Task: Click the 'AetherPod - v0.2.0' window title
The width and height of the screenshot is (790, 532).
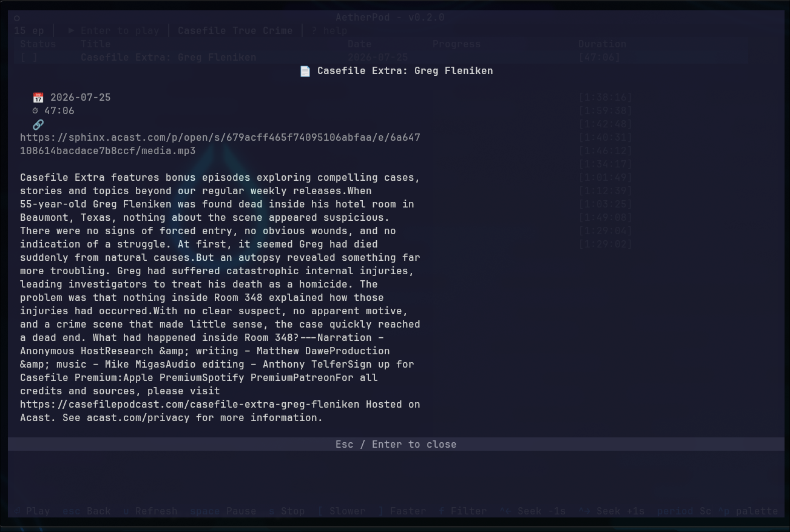Action: 390,17
